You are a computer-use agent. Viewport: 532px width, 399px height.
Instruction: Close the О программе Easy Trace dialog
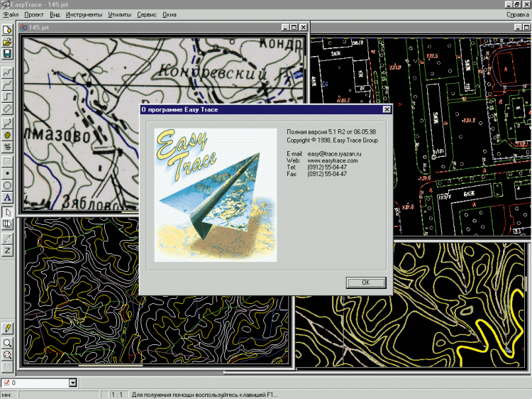(387, 109)
